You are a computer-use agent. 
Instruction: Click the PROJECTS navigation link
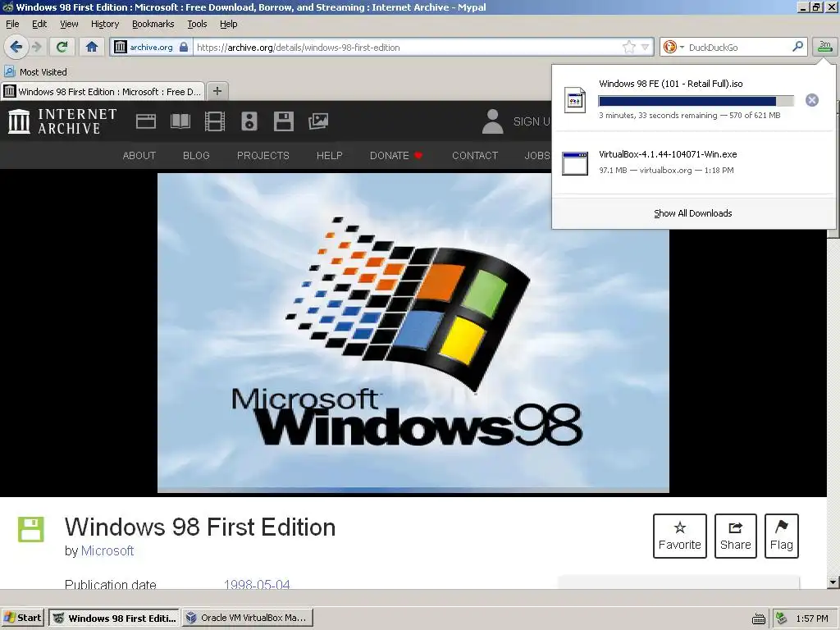coord(263,155)
